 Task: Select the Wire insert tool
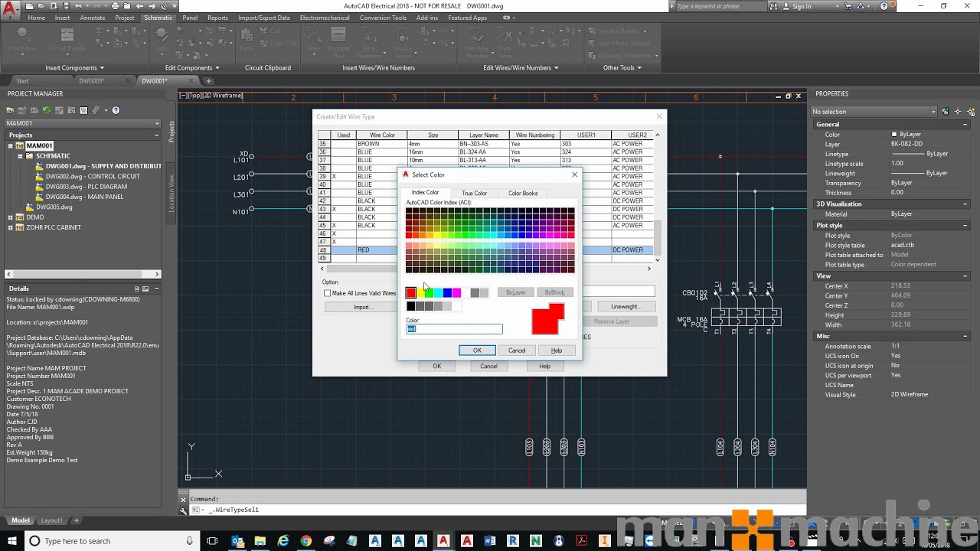click(x=314, y=40)
